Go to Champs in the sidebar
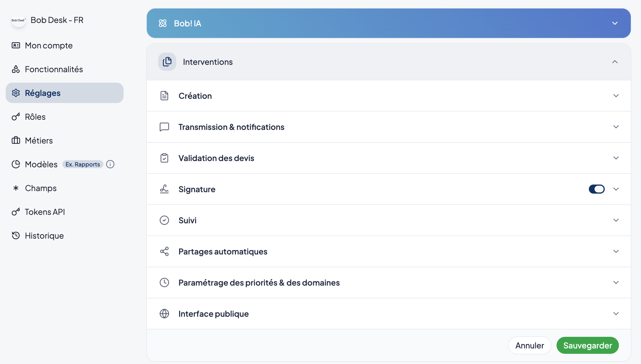The image size is (641, 364). click(65, 188)
